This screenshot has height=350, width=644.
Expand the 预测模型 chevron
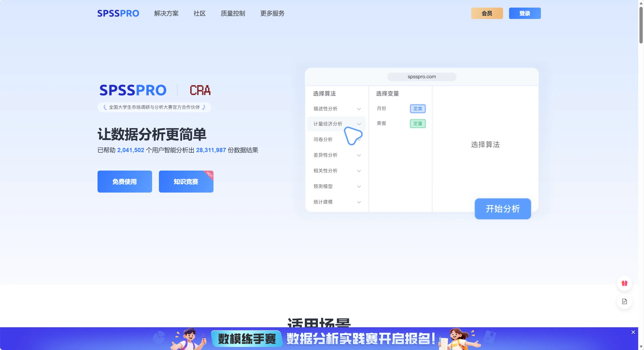pos(359,187)
